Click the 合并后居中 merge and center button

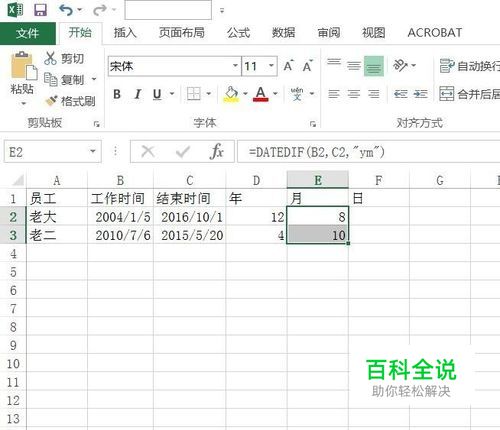click(470, 94)
